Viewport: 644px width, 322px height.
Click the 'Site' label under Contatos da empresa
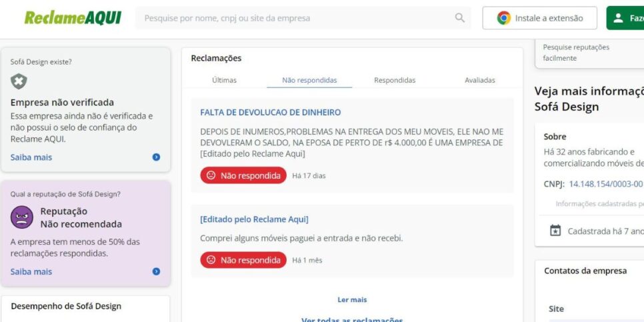tap(556, 309)
